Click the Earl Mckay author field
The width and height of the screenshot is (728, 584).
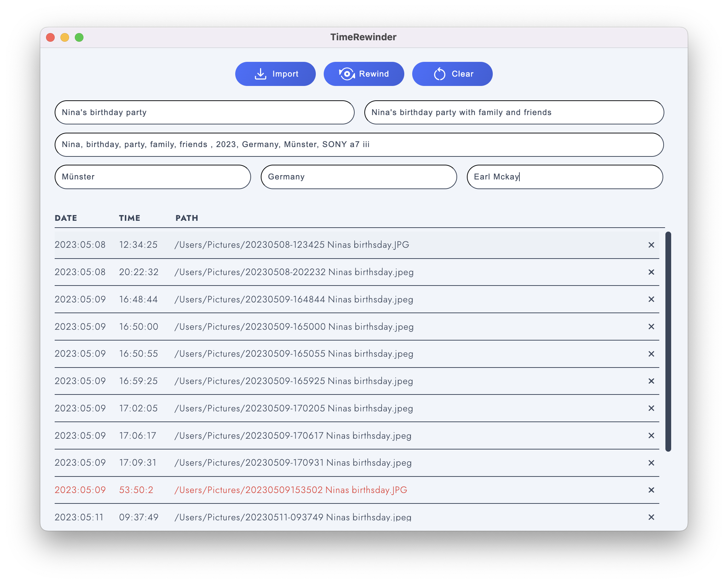click(x=564, y=177)
